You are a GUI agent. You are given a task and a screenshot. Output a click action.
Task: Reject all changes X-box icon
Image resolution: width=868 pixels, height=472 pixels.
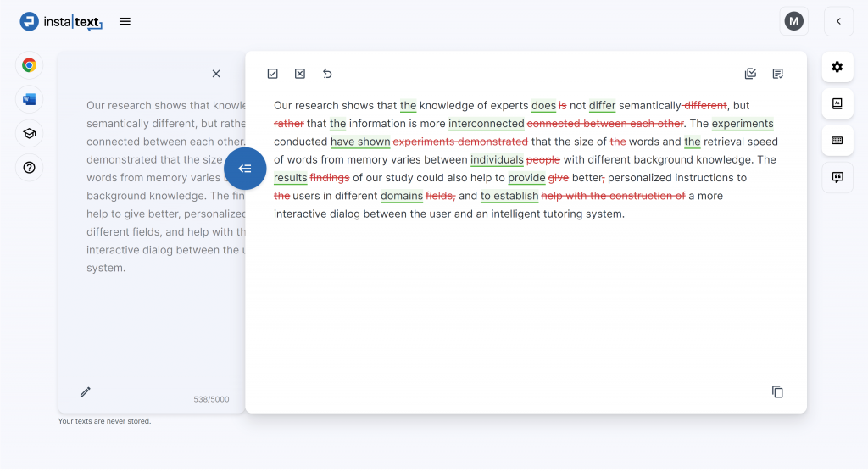[x=300, y=74]
